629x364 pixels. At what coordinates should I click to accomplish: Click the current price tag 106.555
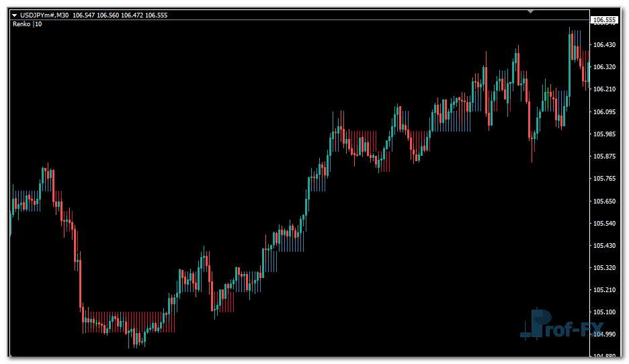pos(604,20)
